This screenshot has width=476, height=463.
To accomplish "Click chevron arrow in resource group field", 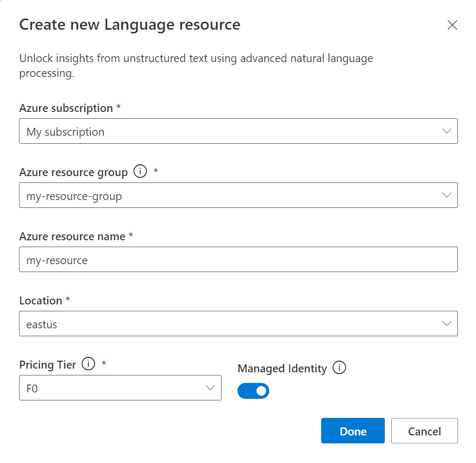I will [x=446, y=195].
